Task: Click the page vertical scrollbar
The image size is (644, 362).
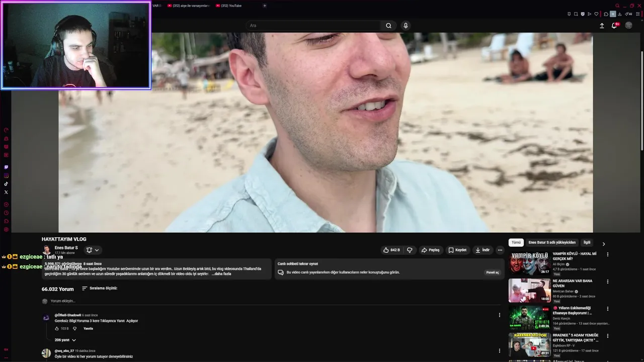Action: (x=642, y=101)
